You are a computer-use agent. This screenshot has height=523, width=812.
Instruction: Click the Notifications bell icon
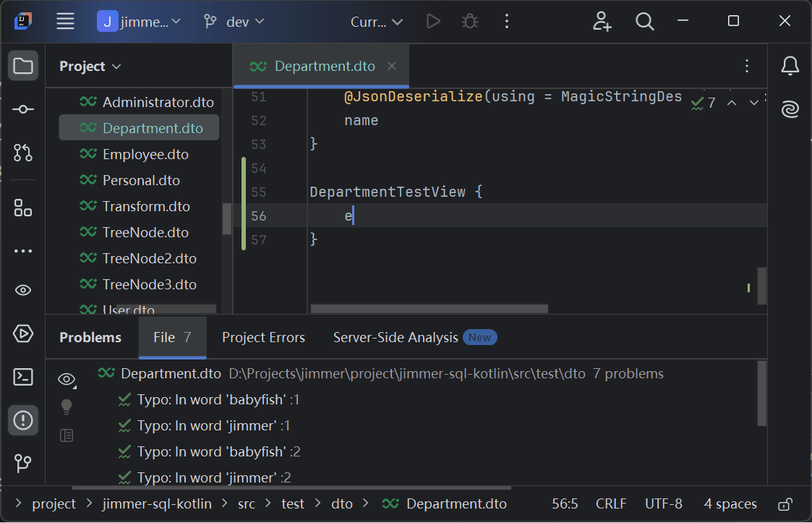(x=790, y=67)
